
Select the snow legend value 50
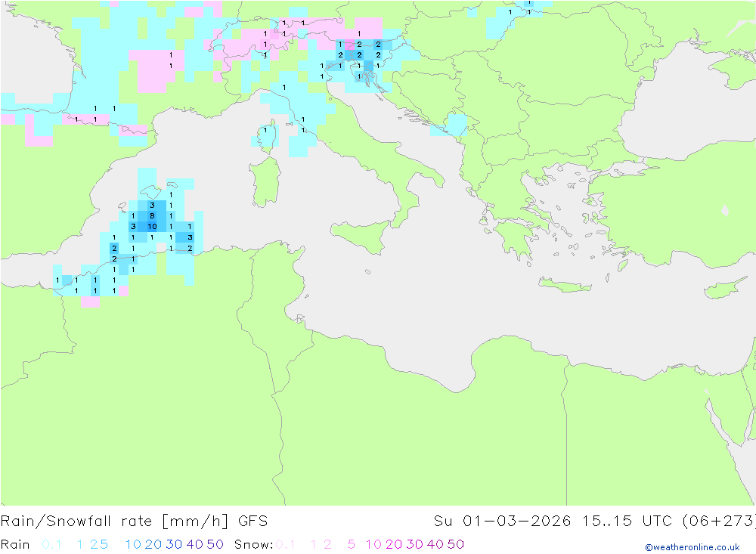tap(456, 544)
